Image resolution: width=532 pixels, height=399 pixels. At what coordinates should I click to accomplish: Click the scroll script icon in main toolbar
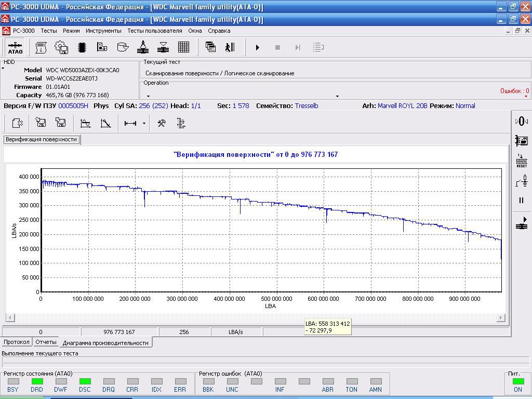(x=41, y=47)
